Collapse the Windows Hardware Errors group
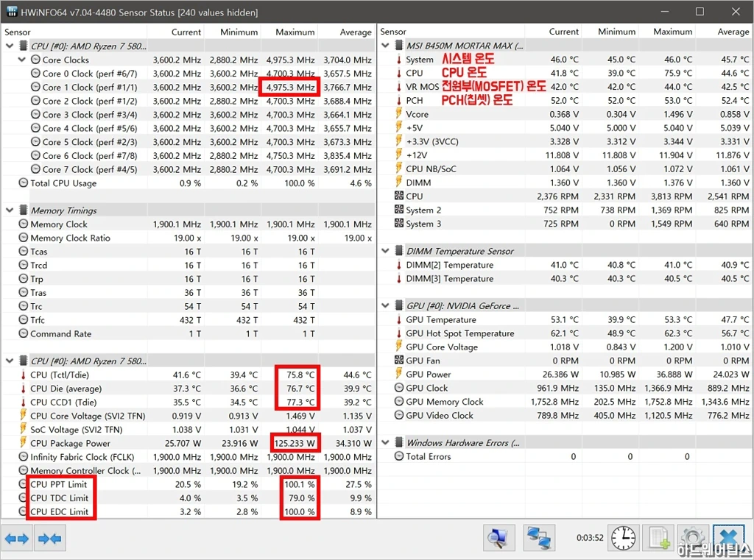The image size is (754, 560). (x=385, y=443)
